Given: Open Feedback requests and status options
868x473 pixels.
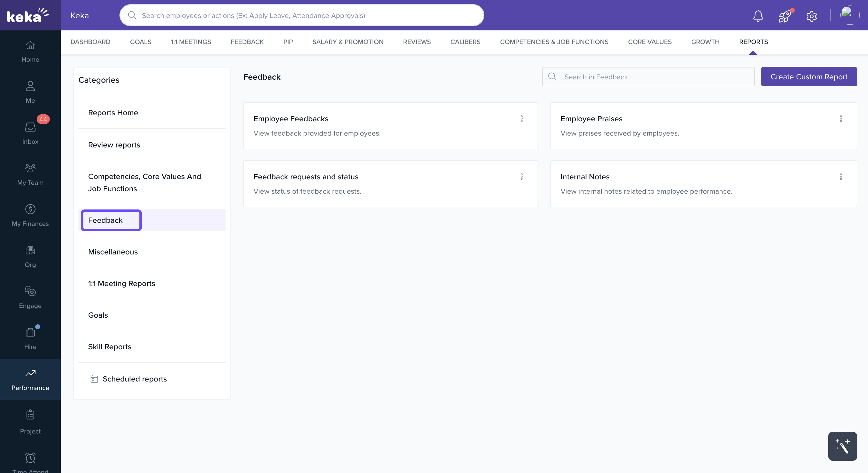Looking at the screenshot, I should 521,177.
